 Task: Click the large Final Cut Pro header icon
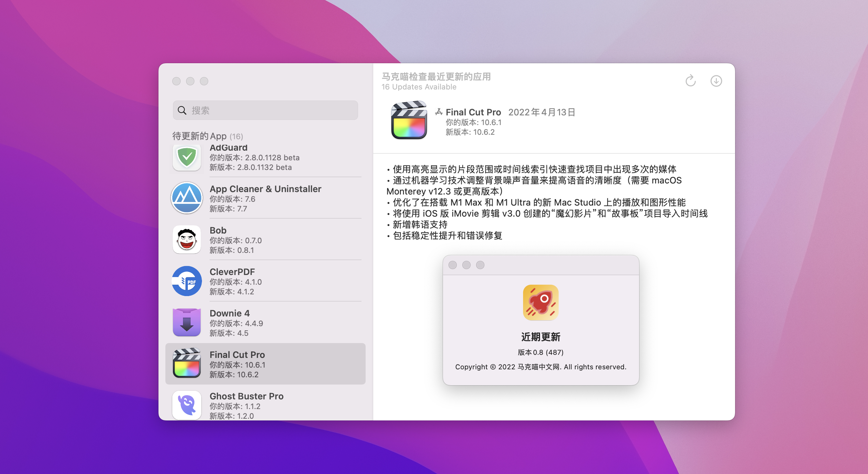point(409,120)
